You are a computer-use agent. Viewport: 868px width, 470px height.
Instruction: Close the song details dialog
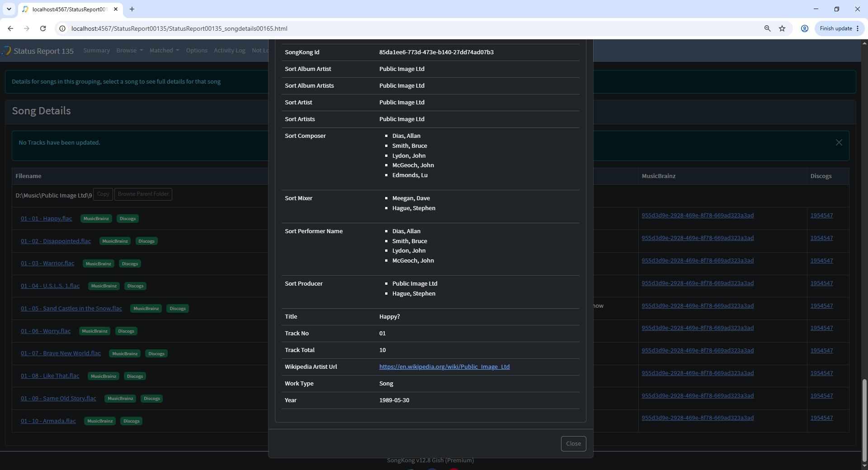click(x=574, y=444)
